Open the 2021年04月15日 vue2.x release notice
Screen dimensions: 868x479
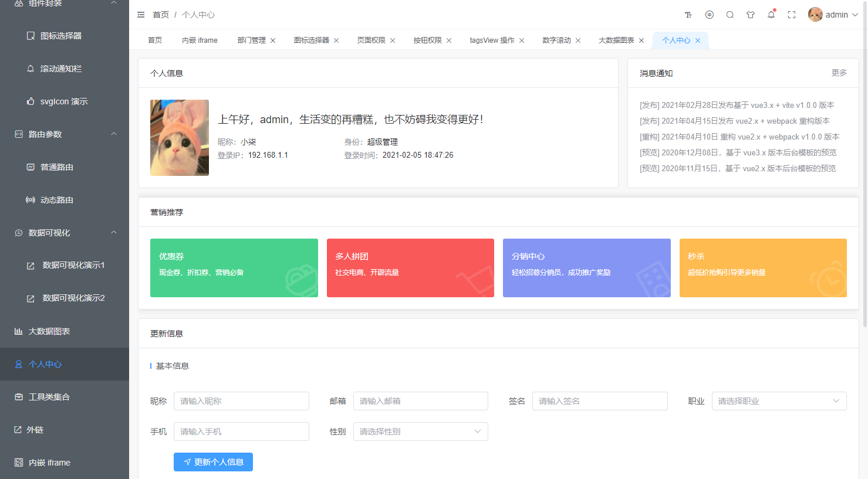pos(735,121)
